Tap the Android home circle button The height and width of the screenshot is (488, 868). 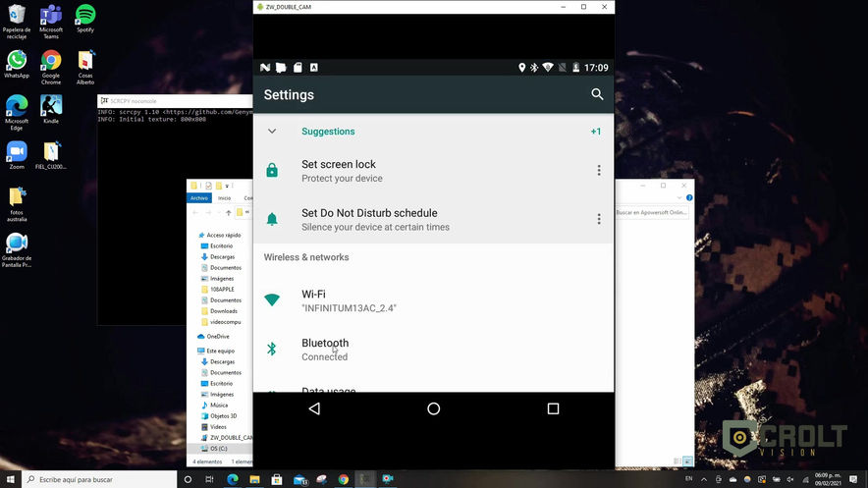433,408
